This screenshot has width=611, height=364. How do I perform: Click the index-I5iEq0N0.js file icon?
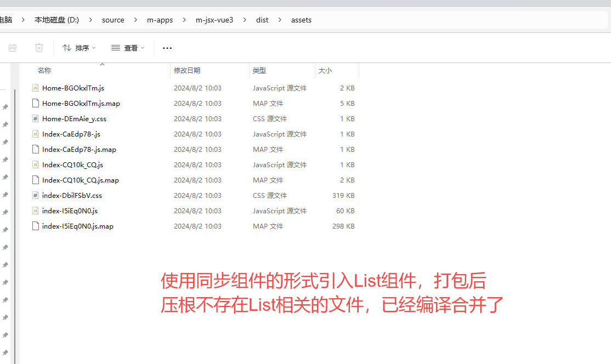(36, 211)
